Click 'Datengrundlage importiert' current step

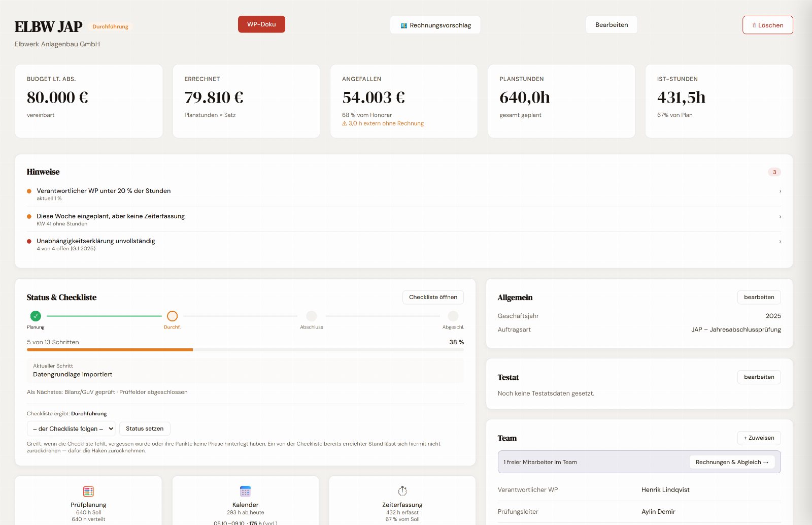click(73, 374)
